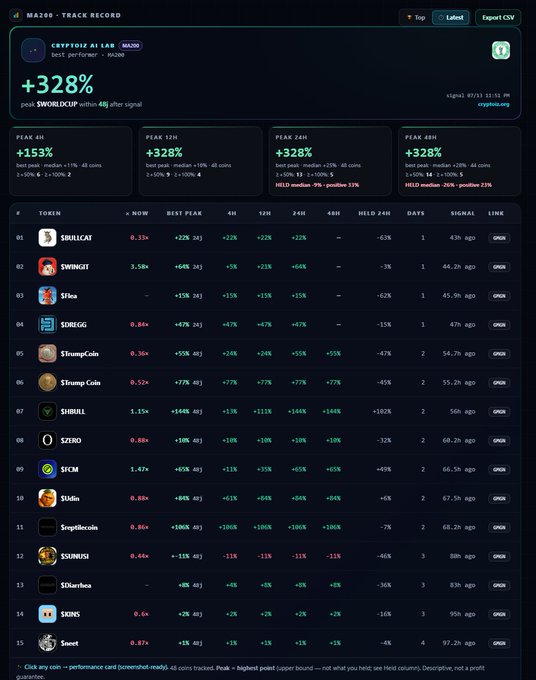Sort by the TOKEN column header
The width and height of the screenshot is (536, 680).
click(50, 213)
